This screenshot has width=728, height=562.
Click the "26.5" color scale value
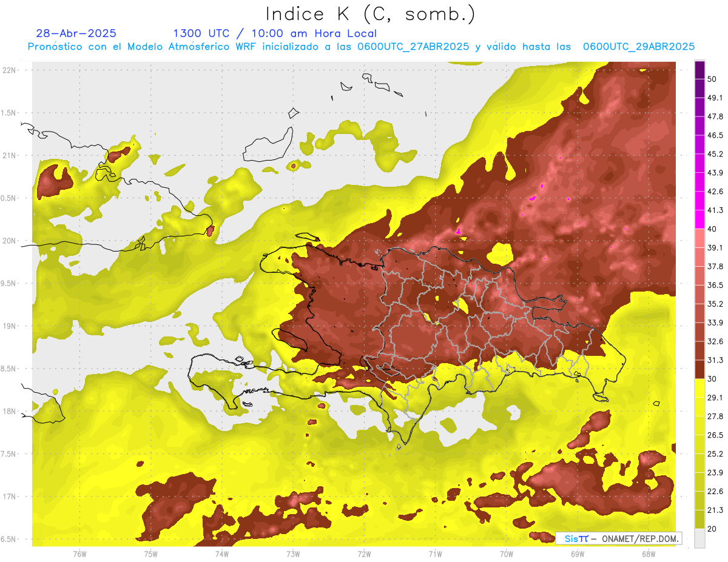(x=715, y=435)
